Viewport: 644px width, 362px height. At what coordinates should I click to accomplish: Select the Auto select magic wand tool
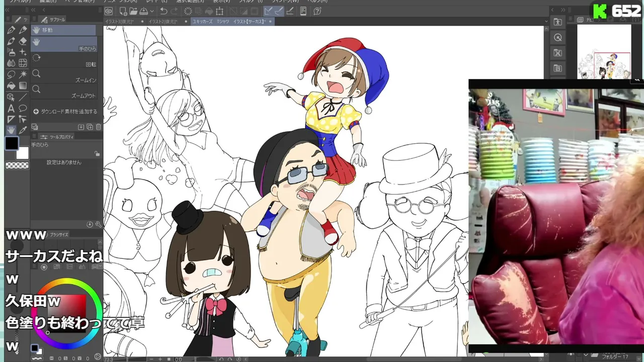23,74
